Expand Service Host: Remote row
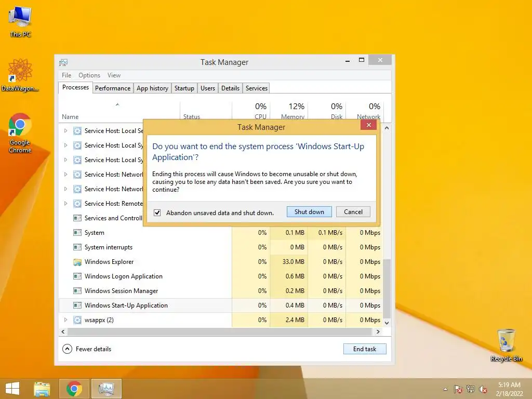Screen dimensions: 532x399 pos(65,204)
